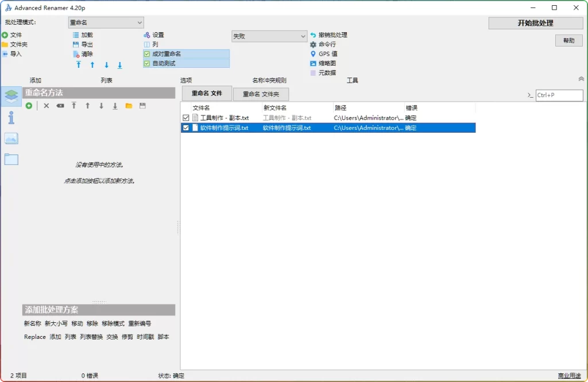The image size is (588, 382).
Task: Open the 批处理模式 dropdown showing 重命名
Action: pyautogui.click(x=105, y=22)
